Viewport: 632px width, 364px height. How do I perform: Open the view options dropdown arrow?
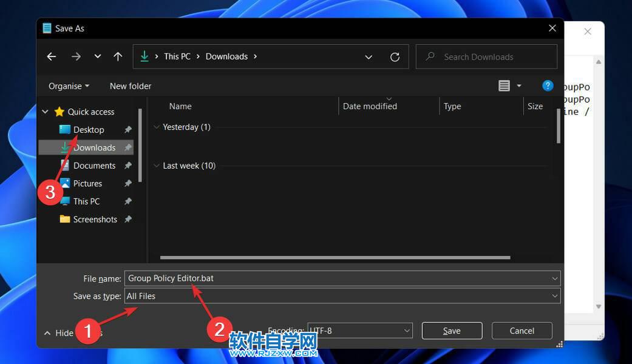pos(519,86)
